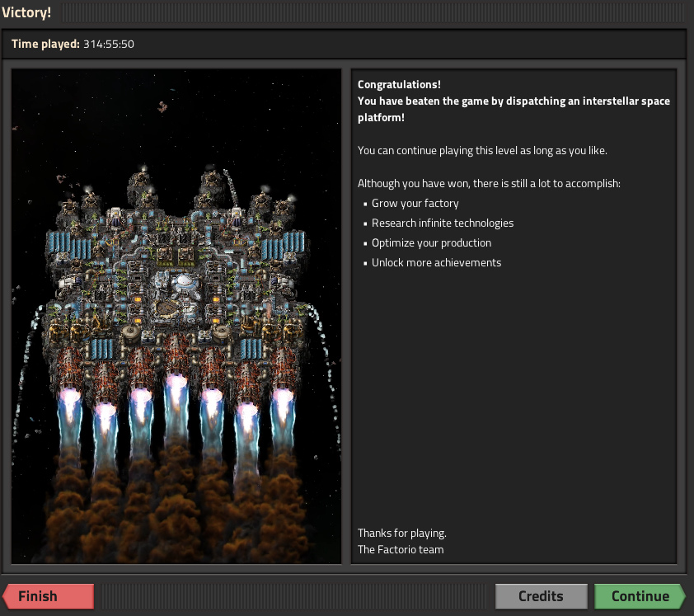The image size is (694, 616).
Task: Click 'You can continue playing this level' text
Action: [482, 151]
